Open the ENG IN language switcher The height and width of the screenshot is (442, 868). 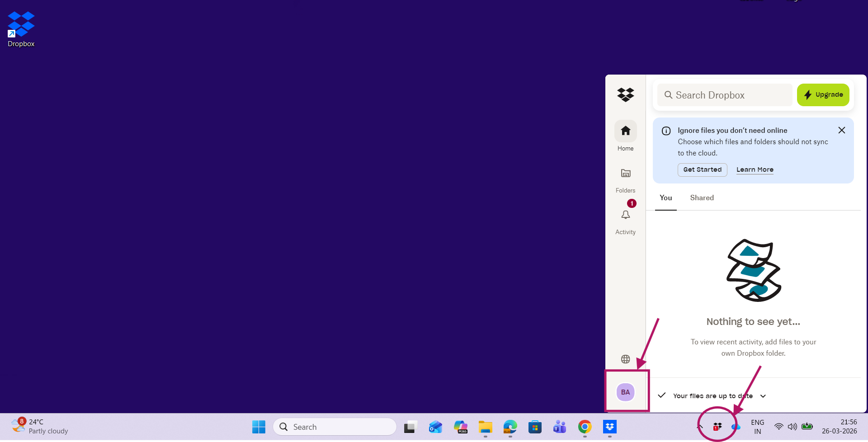click(x=757, y=426)
